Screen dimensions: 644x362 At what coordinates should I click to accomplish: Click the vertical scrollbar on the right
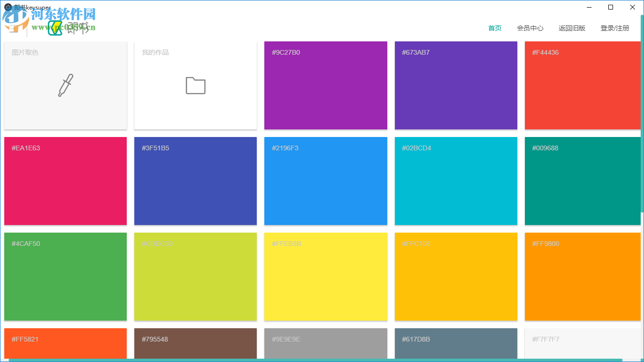click(x=642, y=113)
